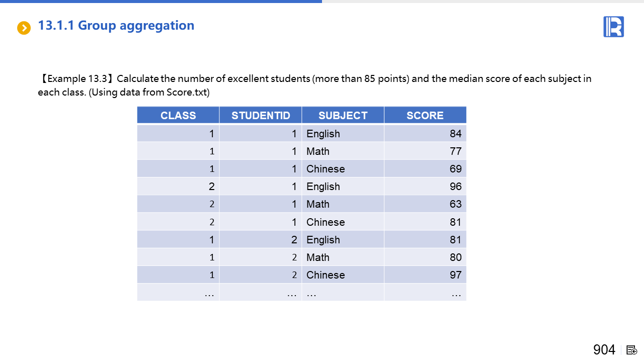Click the score cell showing 80
This screenshot has height=362, width=644.
(x=455, y=257)
